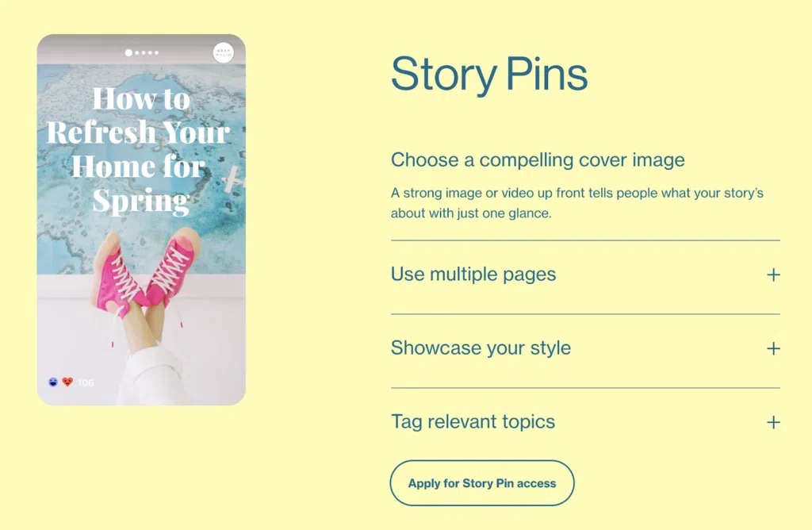The width and height of the screenshot is (812, 530).
Task: Click the white airplane on the map
Action: tap(233, 180)
